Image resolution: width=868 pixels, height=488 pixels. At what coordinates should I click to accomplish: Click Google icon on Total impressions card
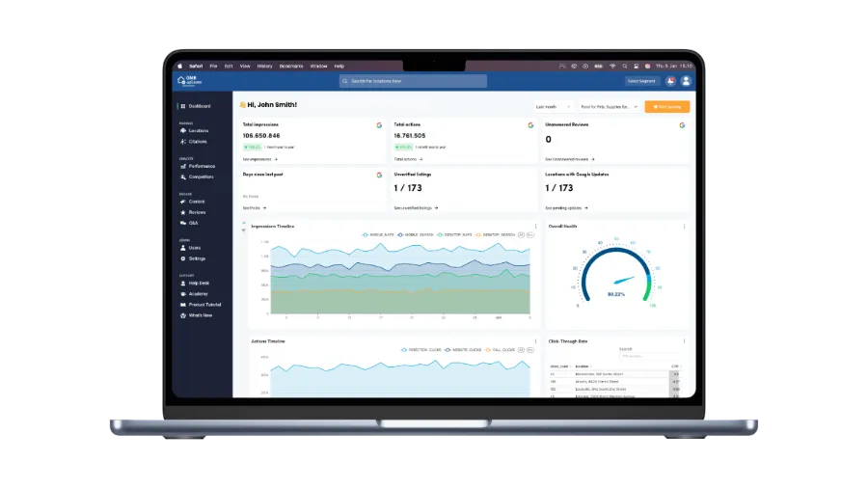coord(379,125)
